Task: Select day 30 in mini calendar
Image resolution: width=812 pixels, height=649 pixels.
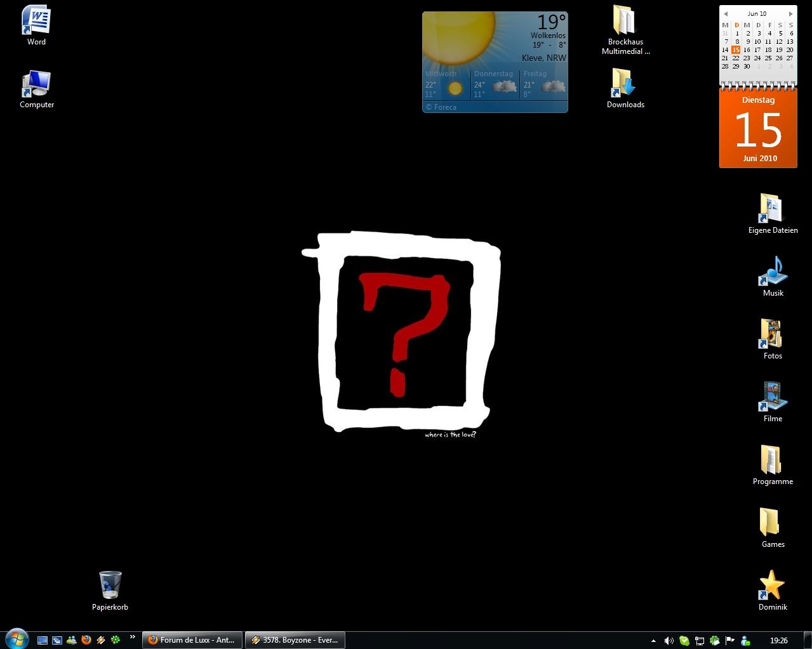Action: [747, 66]
